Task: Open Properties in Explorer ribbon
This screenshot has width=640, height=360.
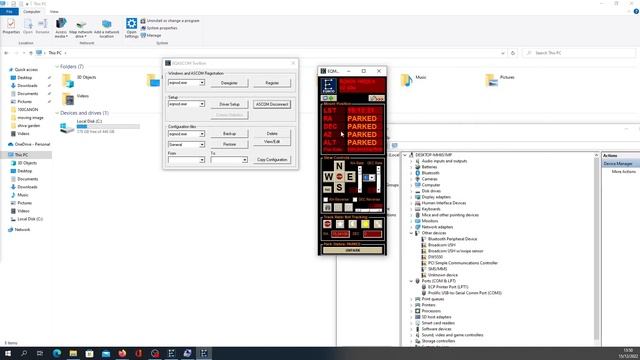Action: point(11,27)
